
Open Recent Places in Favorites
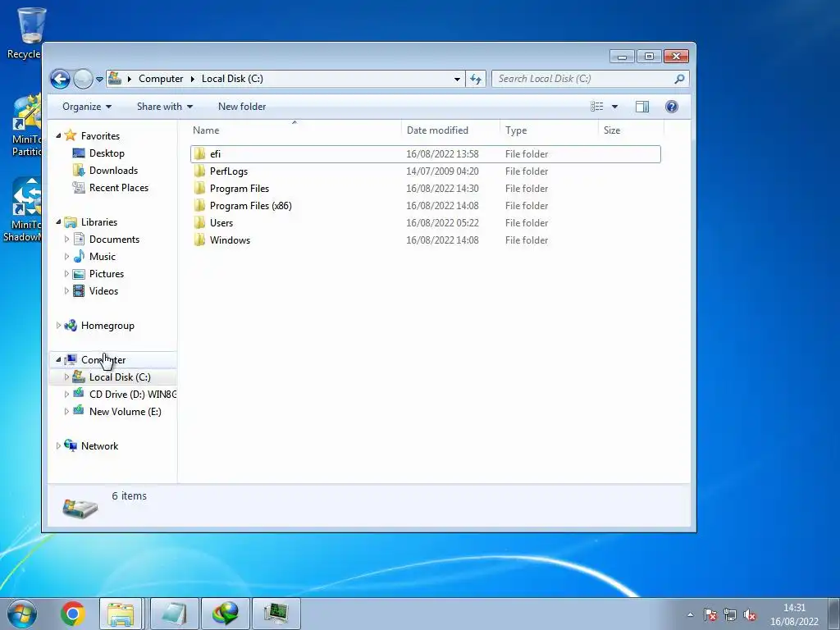point(119,188)
